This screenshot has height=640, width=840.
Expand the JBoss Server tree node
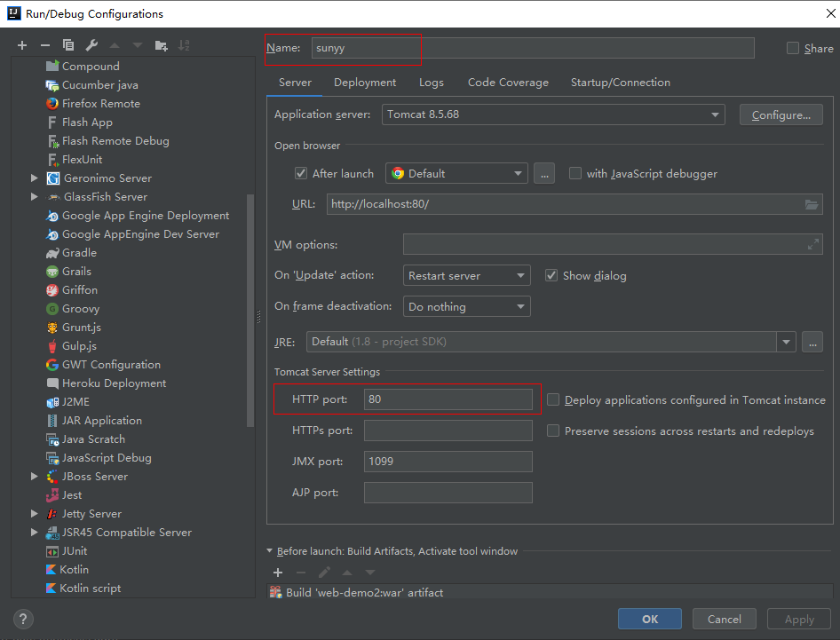[x=35, y=477]
